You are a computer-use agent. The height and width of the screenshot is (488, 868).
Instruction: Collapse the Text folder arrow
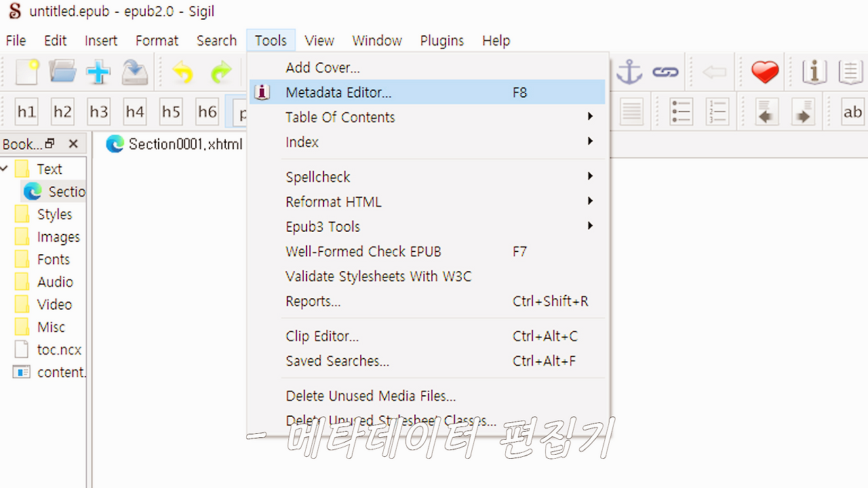pyautogui.click(x=5, y=168)
